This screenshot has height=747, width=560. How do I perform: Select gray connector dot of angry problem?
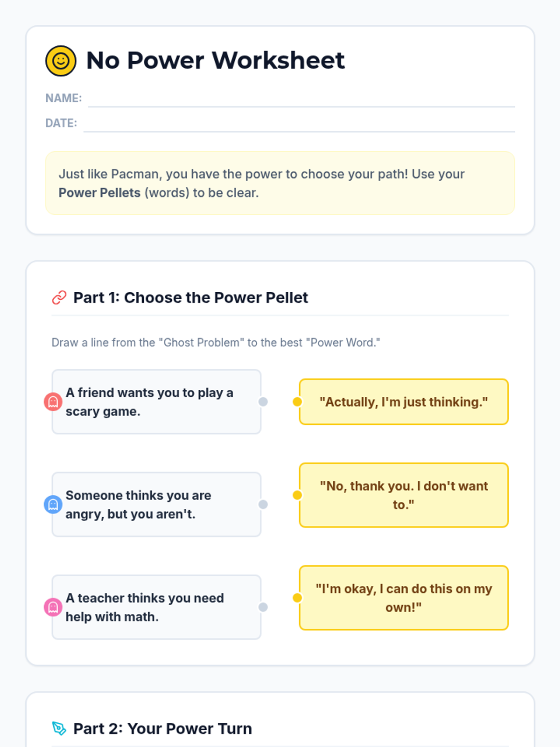click(x=263, y=504)
